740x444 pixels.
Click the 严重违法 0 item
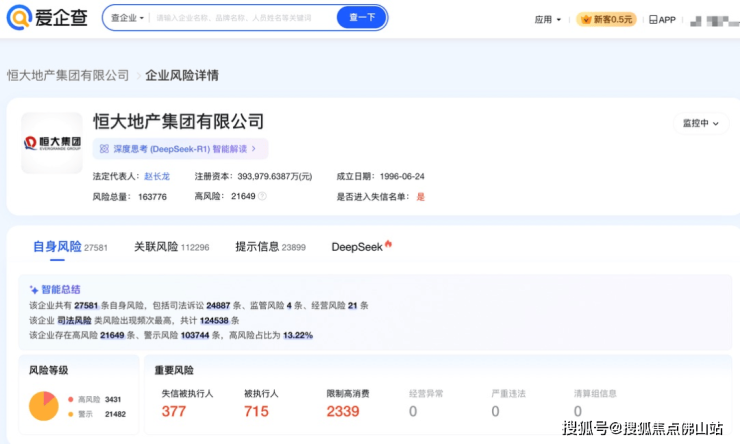click(508, 404)
